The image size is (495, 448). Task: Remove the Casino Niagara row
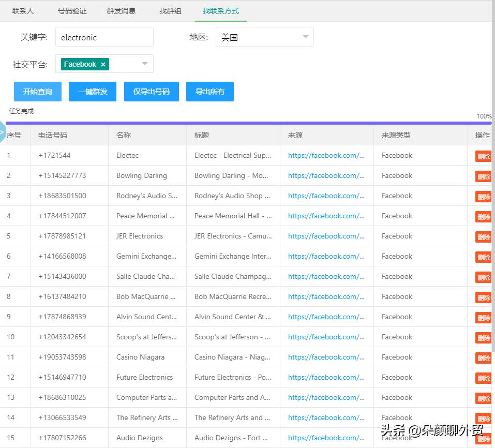click(483, 358)
